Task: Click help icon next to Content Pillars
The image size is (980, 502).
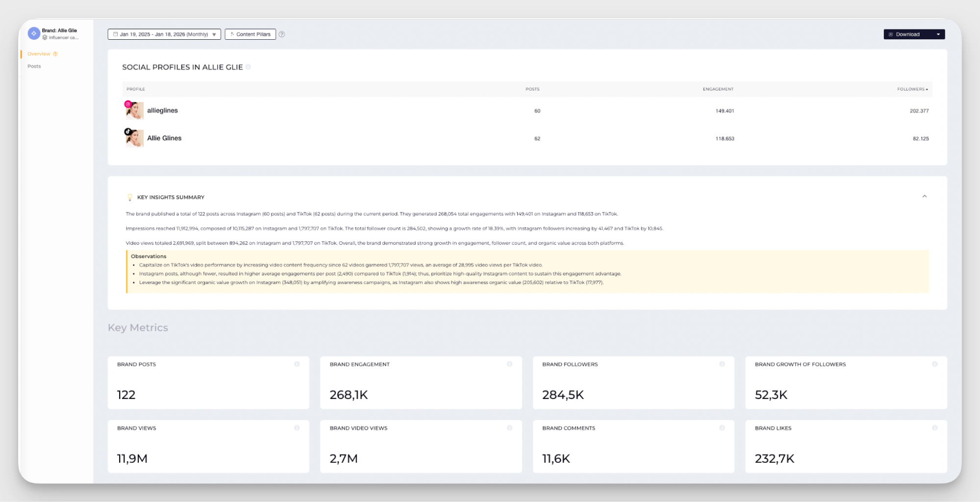Action: (x=282, y=34)
